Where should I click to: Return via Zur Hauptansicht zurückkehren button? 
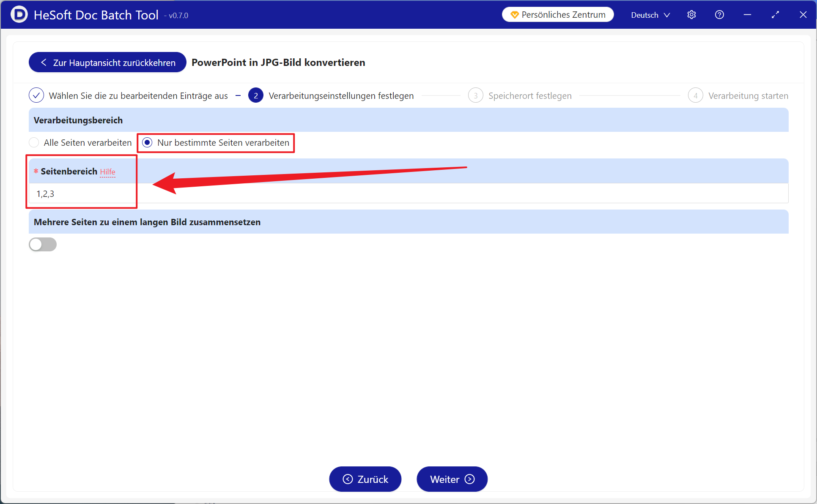107,63
